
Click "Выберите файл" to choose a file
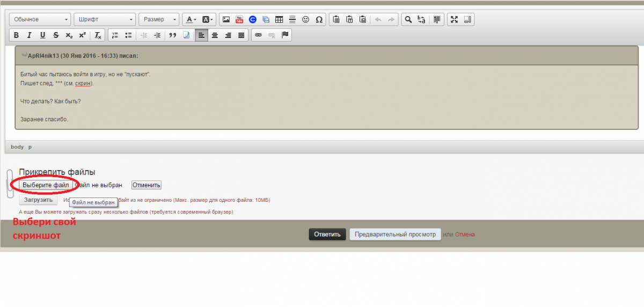(x=46, y=185)
